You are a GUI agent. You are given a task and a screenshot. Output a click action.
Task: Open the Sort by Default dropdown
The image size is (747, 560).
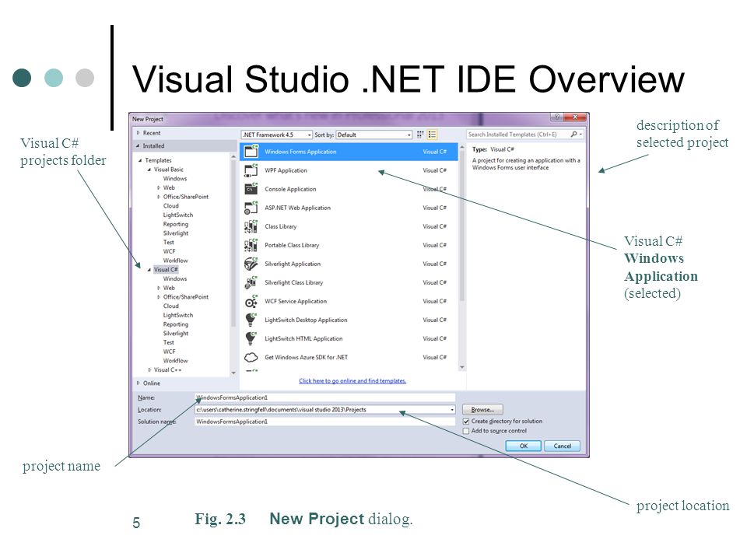[374, 135]
